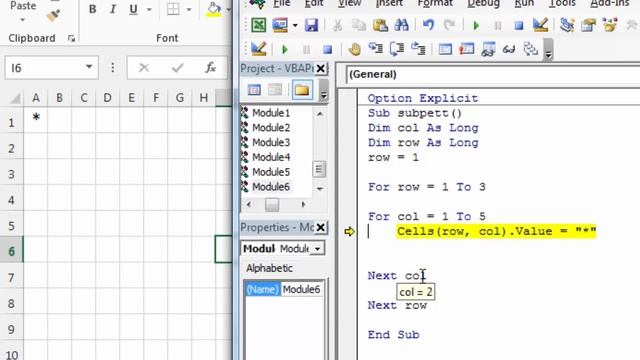Toggle Italic in Excel Font group
640x360 pixels.
(113, 9)
